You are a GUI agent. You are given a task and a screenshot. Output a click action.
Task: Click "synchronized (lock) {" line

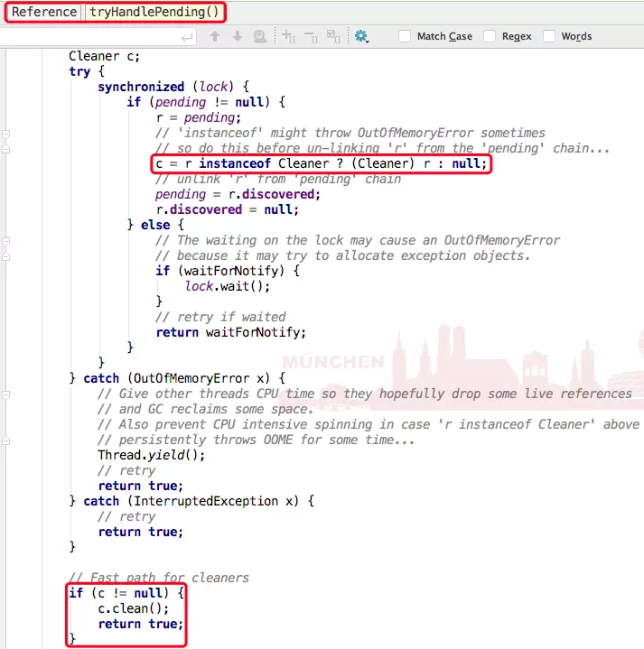coord(173,87)
